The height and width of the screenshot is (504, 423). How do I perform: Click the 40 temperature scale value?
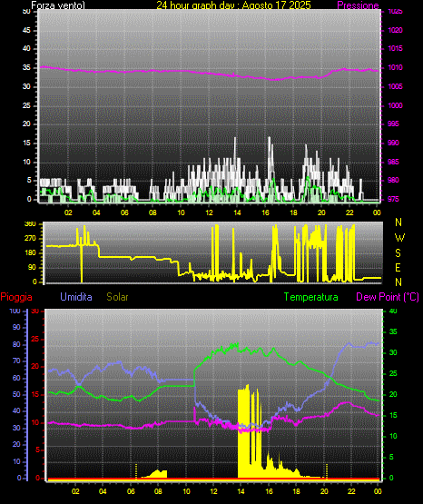[x=393, y=311]
